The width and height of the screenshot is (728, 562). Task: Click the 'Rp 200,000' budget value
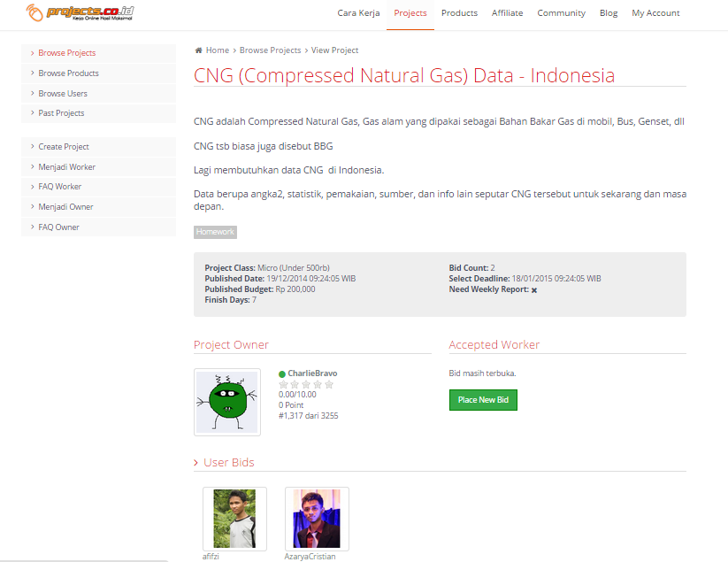295,289
